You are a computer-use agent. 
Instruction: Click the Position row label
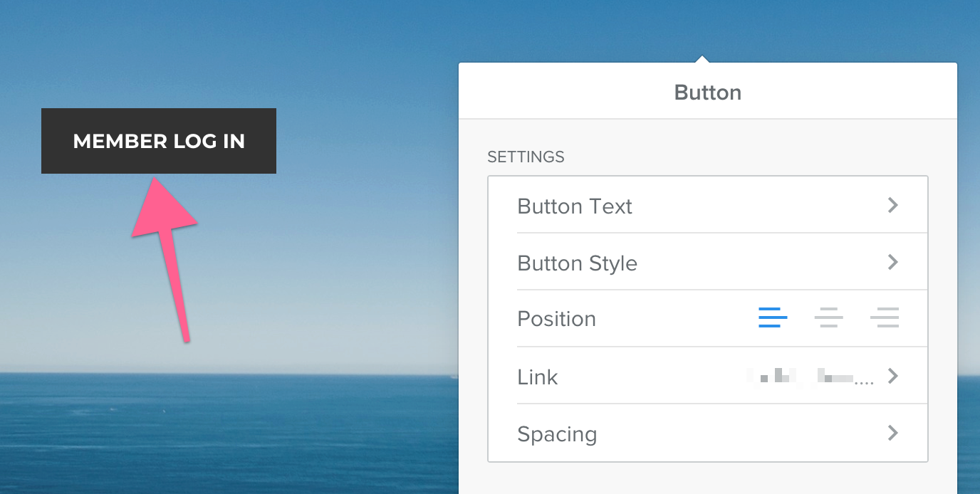[556, 319]
